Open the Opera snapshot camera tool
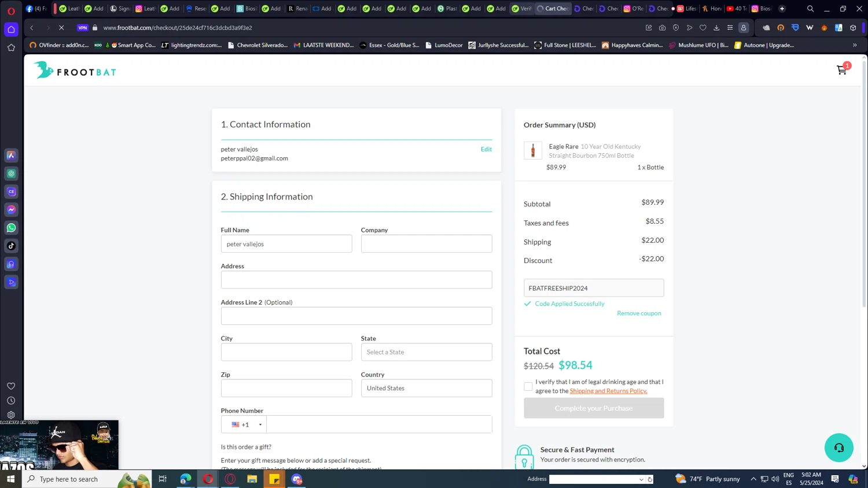The width and height of the screenshot is (868, 488). [x=662, y=28]
